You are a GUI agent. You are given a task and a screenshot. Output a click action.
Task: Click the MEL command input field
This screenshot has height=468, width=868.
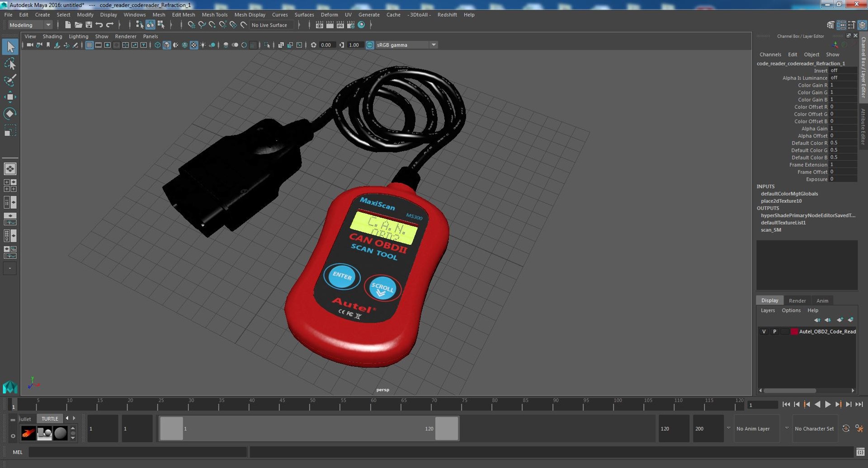(x=137, y=452)
